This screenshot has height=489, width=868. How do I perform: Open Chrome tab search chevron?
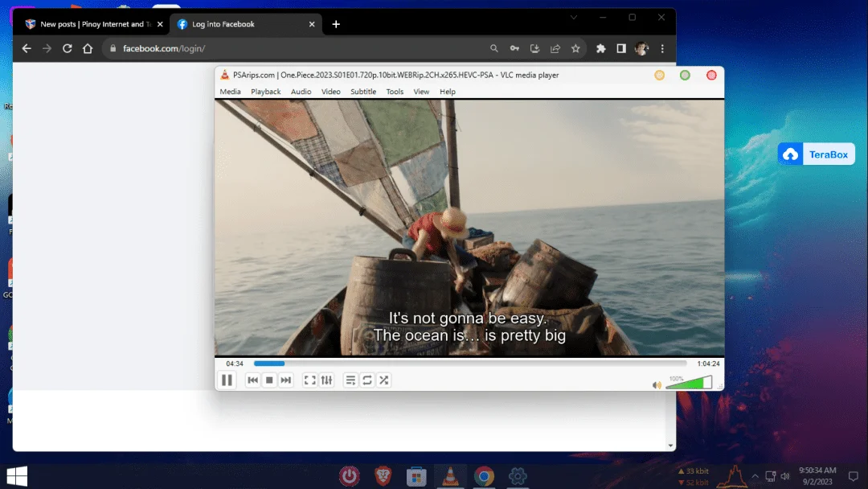coord(574,17)
